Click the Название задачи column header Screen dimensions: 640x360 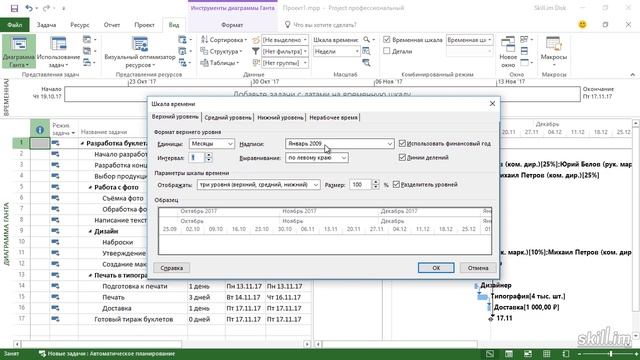[x=104, y=132]
